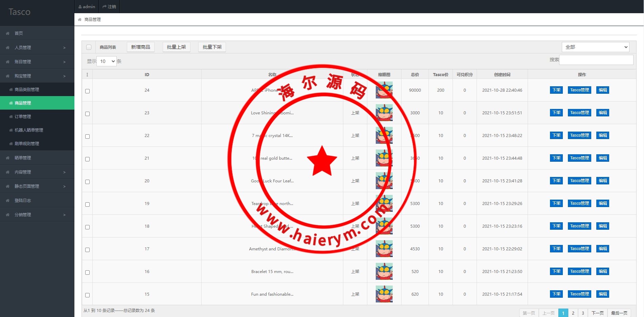Click the icon next to 订单管理
Image resolution: width=644 pixels, height=317 pixels.
11,117
